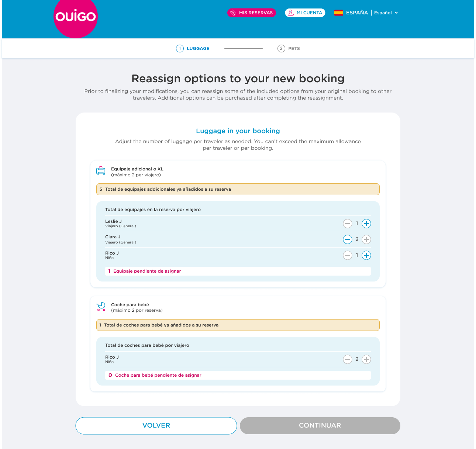Open Mis Reservas
This screenshot has height=449, width=476.
pos(252,13)
